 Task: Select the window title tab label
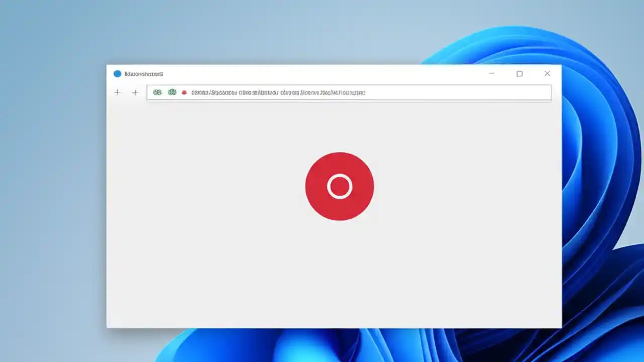143,73
